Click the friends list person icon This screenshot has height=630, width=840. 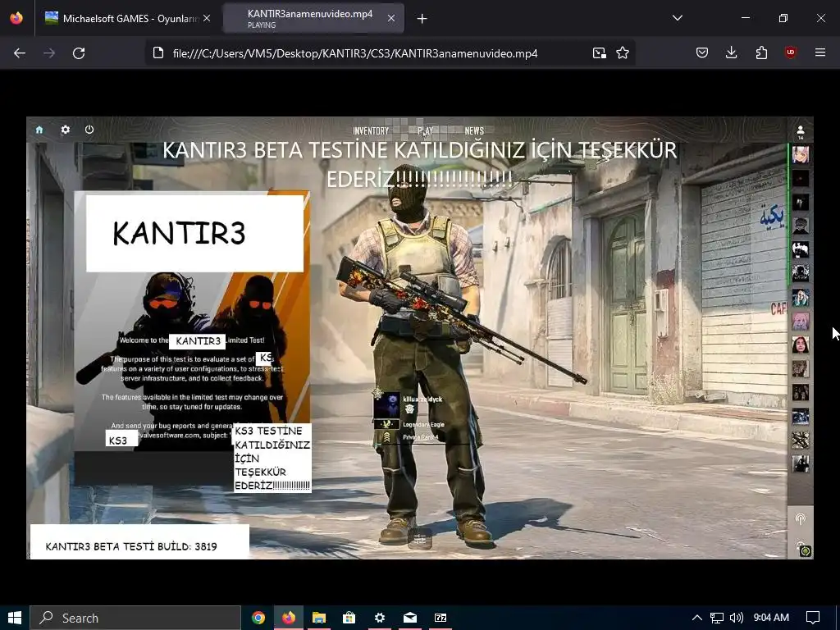801,131
